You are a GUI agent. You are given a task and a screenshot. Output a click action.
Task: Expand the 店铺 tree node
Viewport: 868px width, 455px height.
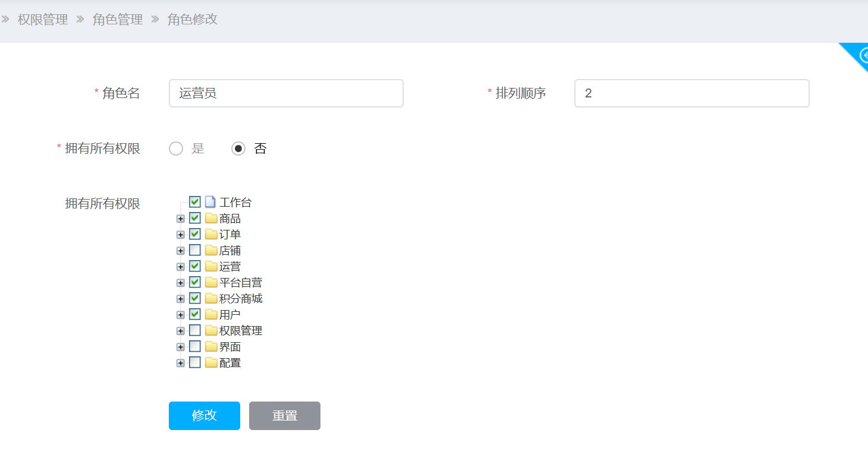181,251
